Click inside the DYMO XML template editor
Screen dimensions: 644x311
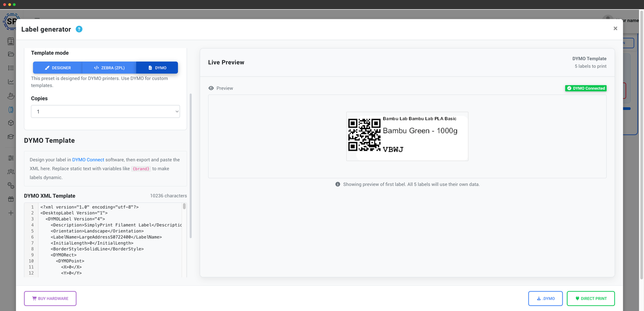pyautogui.click(x=110, y=240)
